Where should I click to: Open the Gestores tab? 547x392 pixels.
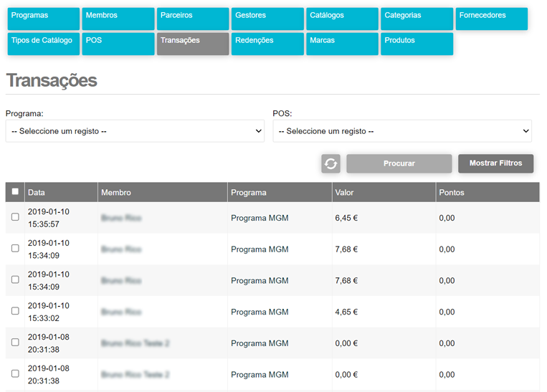click(x=267, y=19)
